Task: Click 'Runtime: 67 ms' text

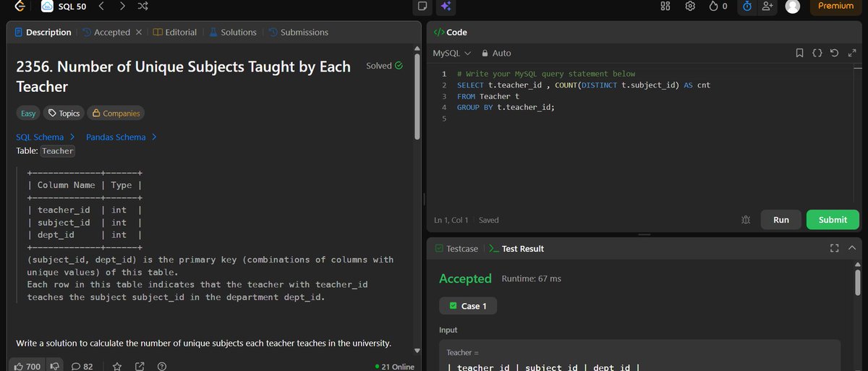Action: [531, 278]
